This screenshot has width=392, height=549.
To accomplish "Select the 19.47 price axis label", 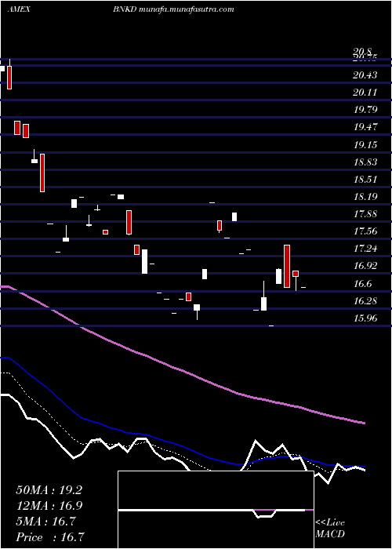I will [365, 127].
